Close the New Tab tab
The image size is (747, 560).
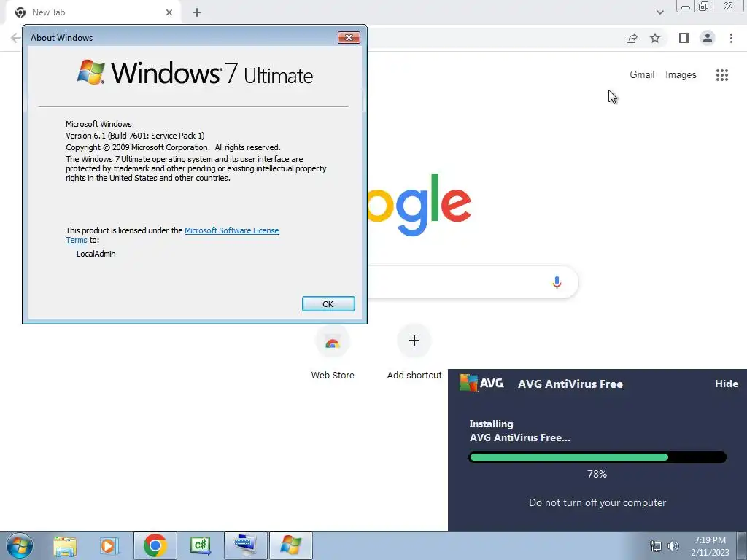coord(169,12)
